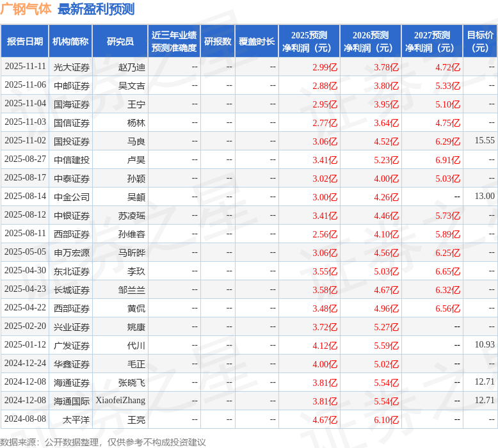Click target price 15.55
Screen dimensions: 498x448
(x=485, y=140)
